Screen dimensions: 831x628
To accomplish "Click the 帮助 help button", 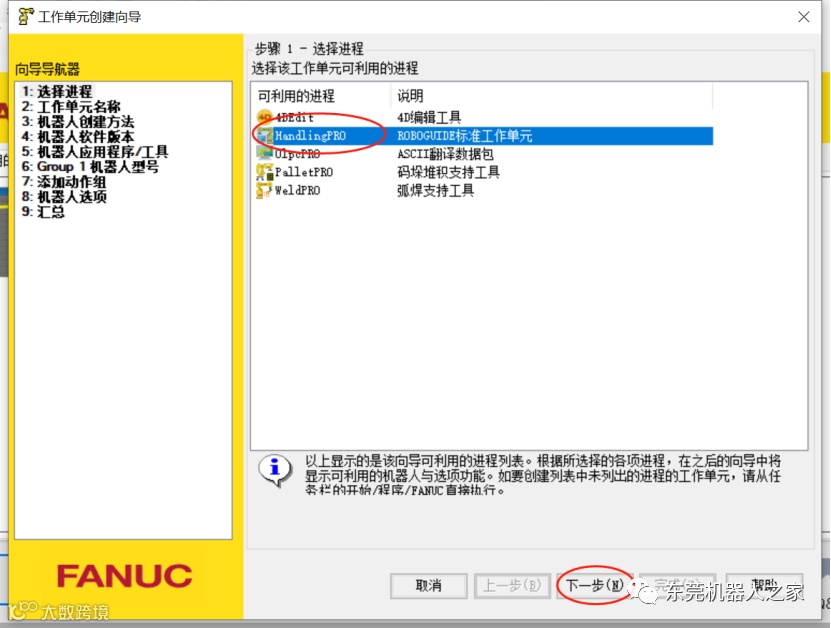I will point(764,586).
